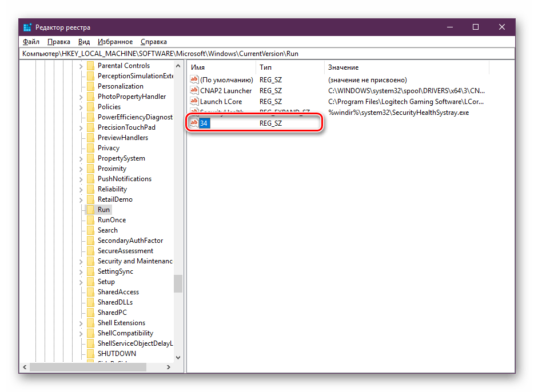The height and width of the screenshot is (392, 534).
Task: Click the Registry Editor icon in the title bar
Action: [x=27, y=27]
